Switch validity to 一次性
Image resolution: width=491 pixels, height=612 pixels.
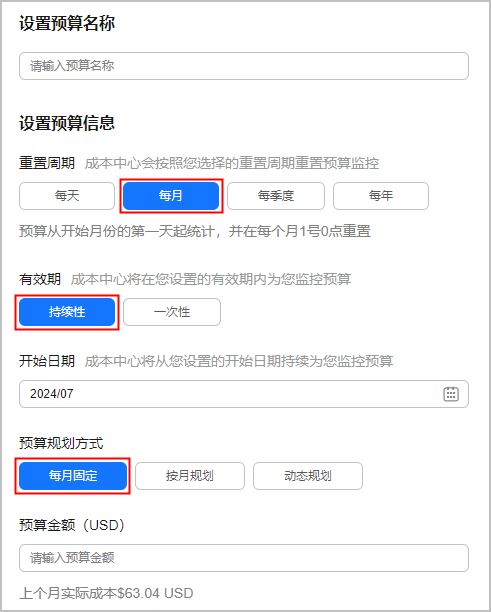coord(172,312)
